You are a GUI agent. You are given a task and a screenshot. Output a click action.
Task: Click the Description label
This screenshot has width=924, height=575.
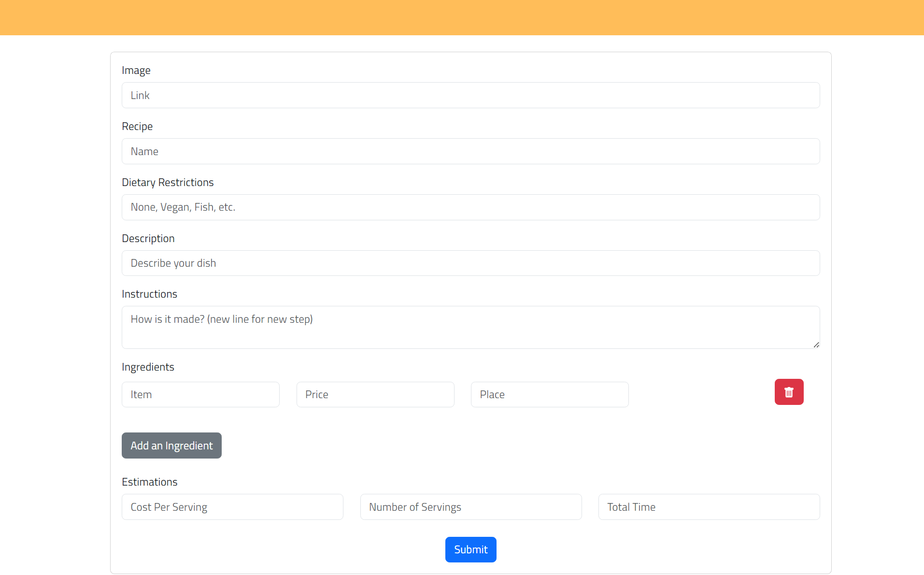(x=148, y=239)
